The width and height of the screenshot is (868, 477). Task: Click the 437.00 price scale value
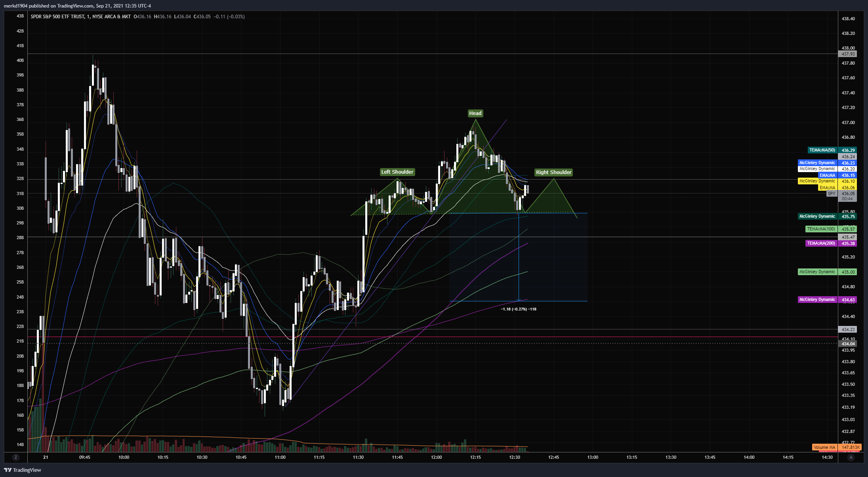click(848, 123)
